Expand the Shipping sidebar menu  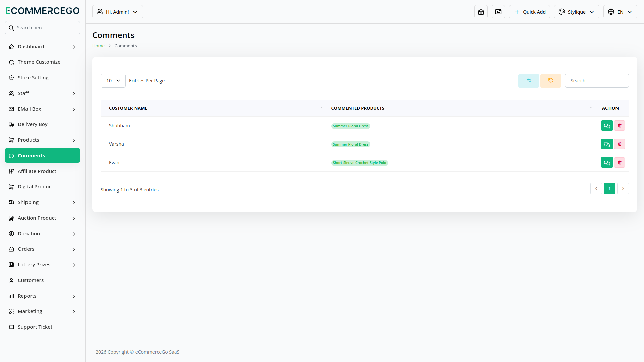43,202
